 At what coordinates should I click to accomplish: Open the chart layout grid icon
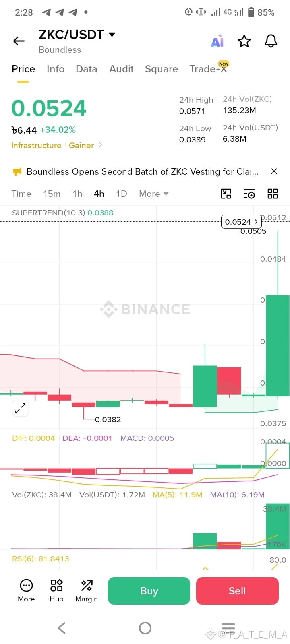273,194
